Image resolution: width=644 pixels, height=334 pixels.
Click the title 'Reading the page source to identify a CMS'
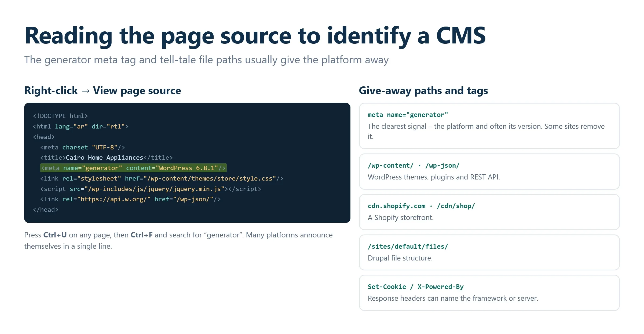pyautogui.click(x=255, y=36)
